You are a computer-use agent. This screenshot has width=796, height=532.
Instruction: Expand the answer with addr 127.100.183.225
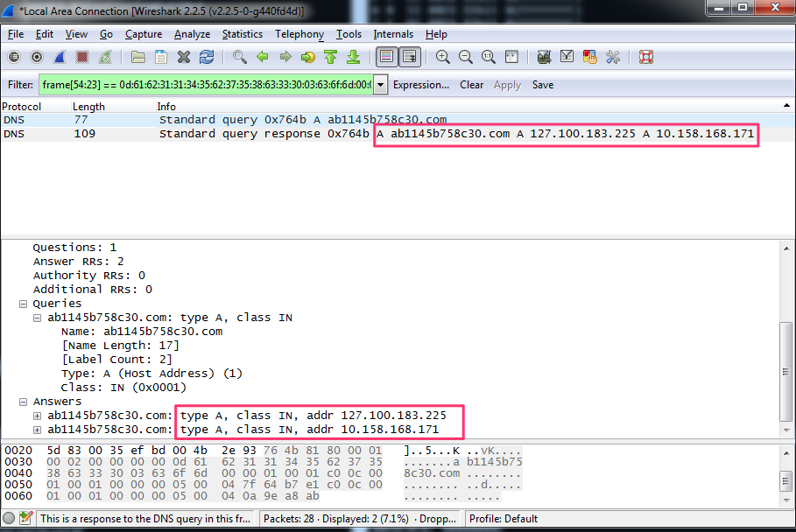(x=37, y=416)
